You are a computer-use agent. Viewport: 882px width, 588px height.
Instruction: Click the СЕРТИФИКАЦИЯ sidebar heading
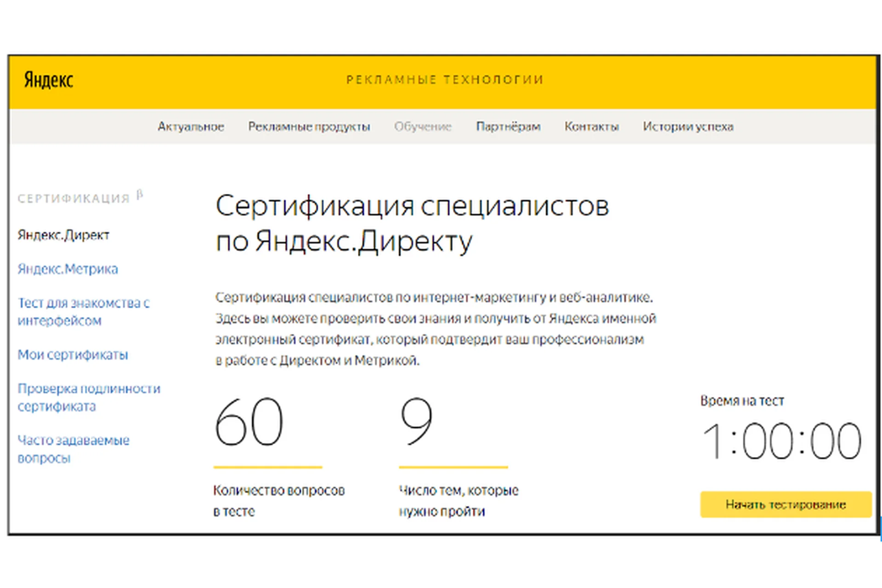click(73, 198)
